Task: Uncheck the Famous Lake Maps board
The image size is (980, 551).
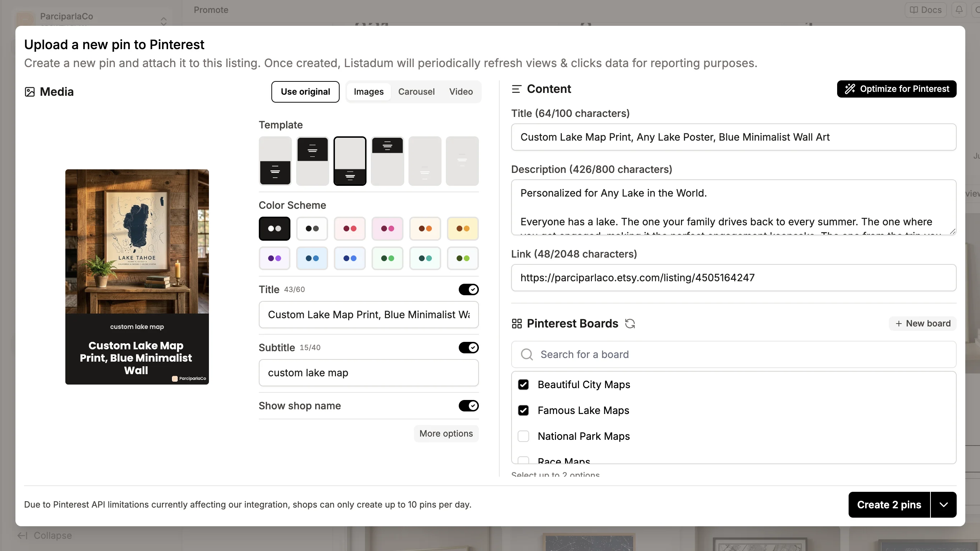Action: (x=523, y=410)
